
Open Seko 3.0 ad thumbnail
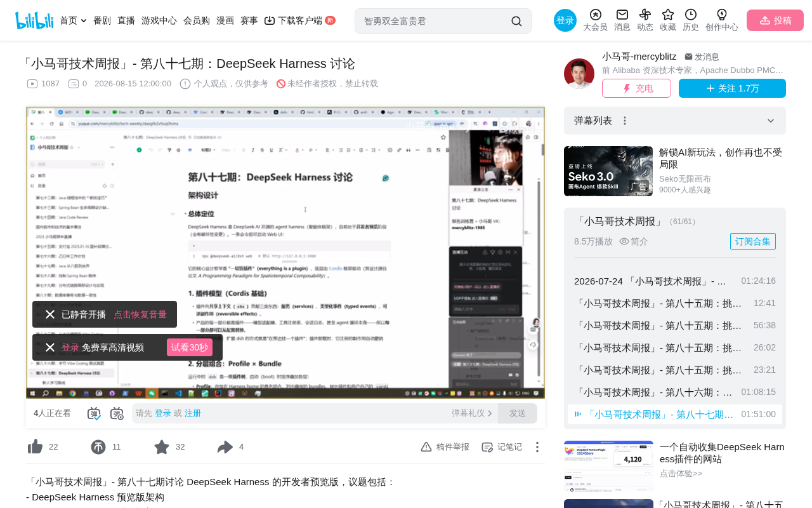[x=608, y=171]
